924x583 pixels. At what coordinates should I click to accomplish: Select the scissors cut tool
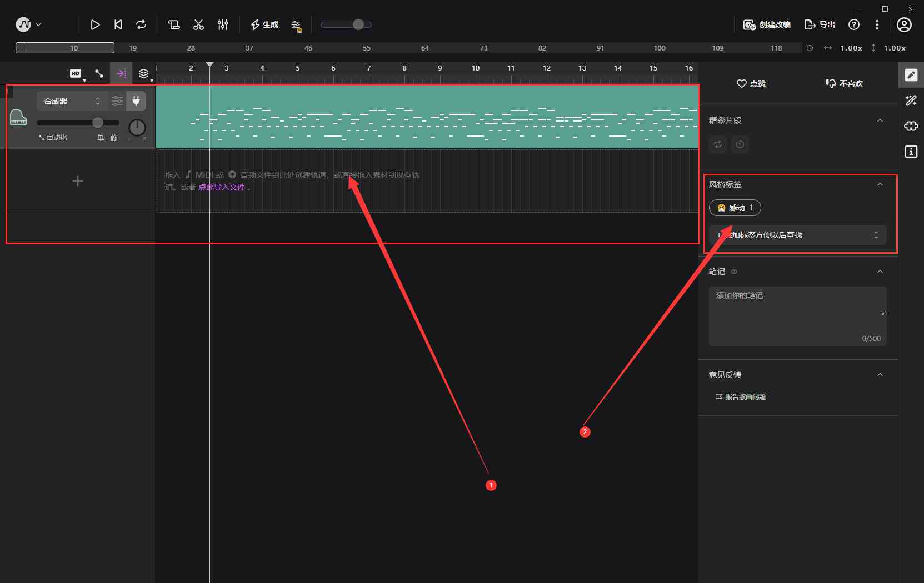pyautogui.click(x=198, y=24)
